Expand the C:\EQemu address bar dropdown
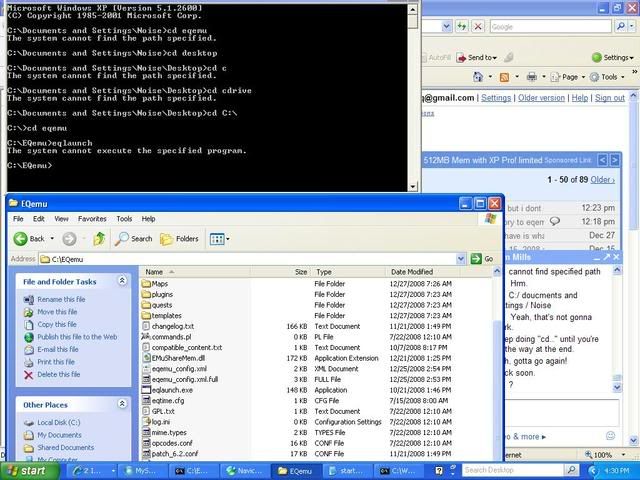 (x=461, y=259)
